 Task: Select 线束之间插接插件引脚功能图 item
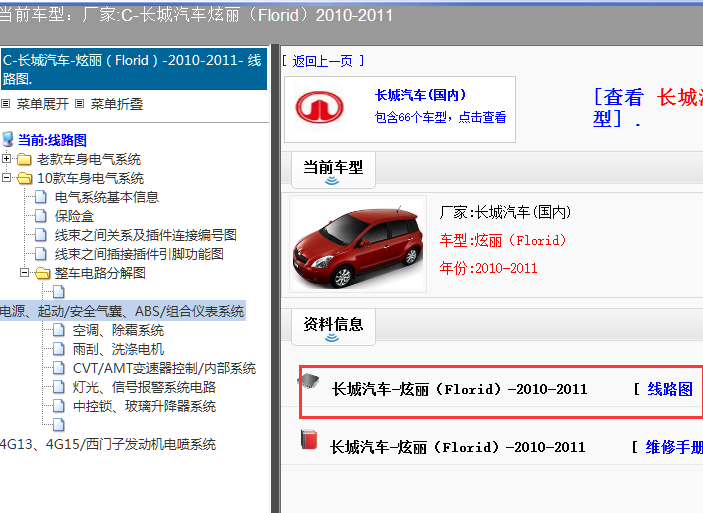(139, 254)
